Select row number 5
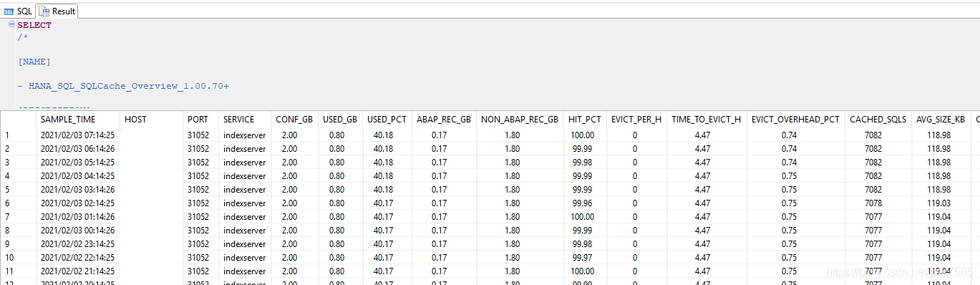The width and height of the screenshot is (980, 285). point(7,189)
